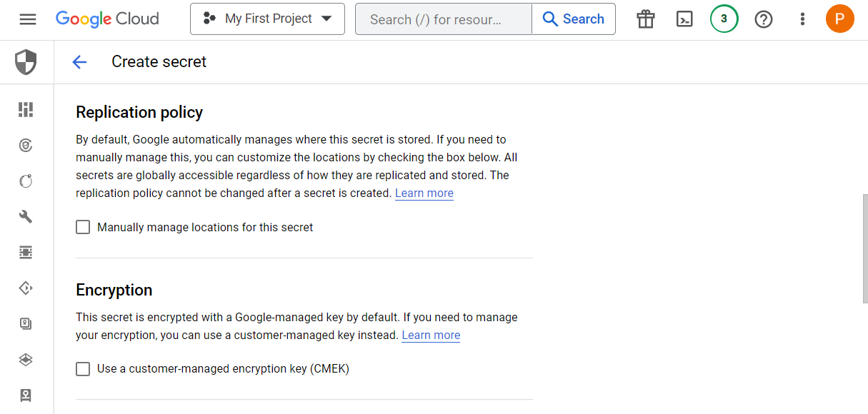868x414 pixels.
Task: Click the orange P account avatar
Action: pyautogui.click(x=839, y=19)
